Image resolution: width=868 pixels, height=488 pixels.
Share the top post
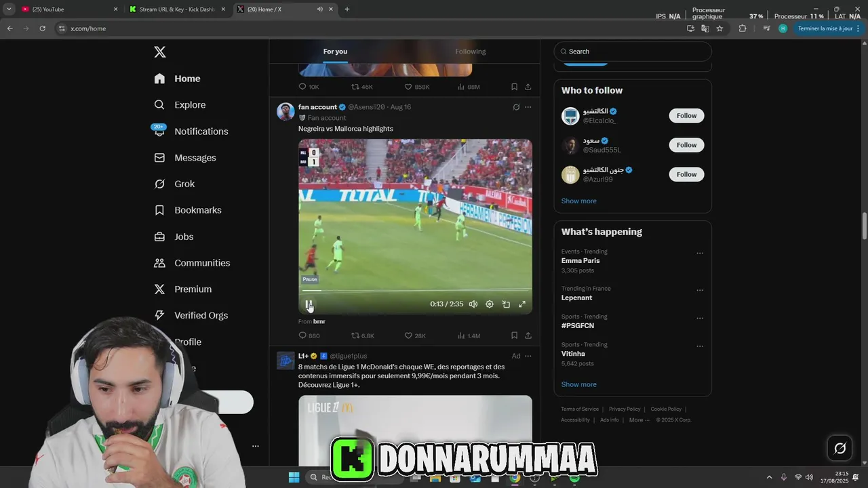click(x=528, y=87)
